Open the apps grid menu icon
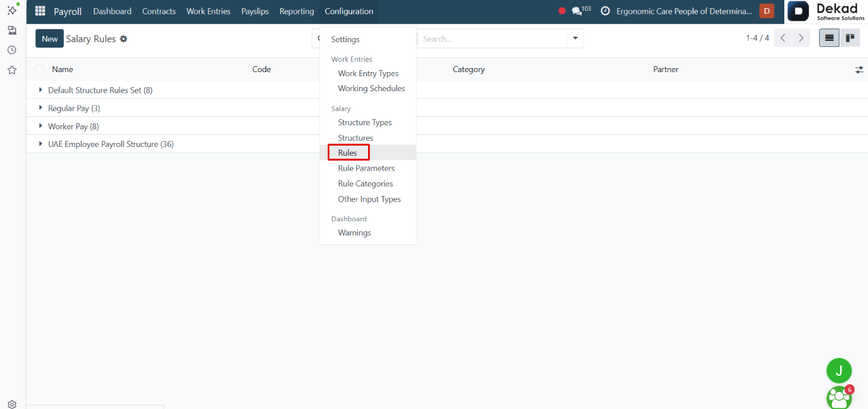Image resolution: width=868 pixels, height=409 pixels. pos(40,11)
